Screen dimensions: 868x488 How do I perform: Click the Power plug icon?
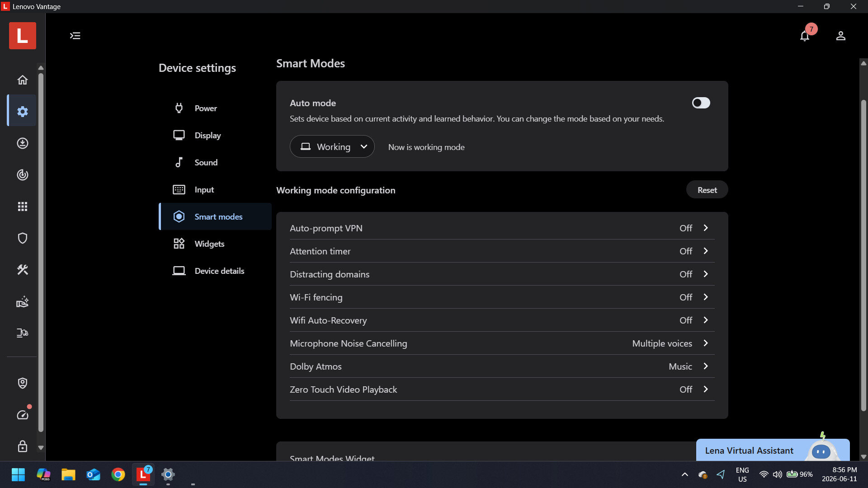tap(179, 108)
